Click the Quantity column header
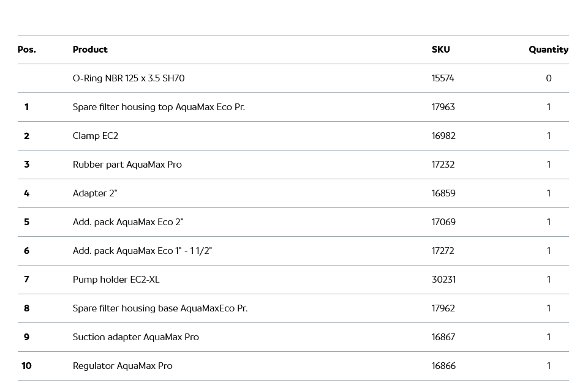This screenshot has height=383, width=588. [x=548, y=50]
